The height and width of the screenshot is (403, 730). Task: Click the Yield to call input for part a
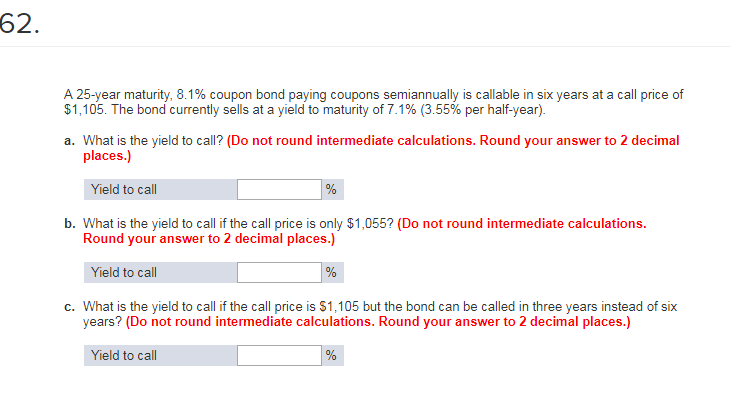tap(279, 189)
